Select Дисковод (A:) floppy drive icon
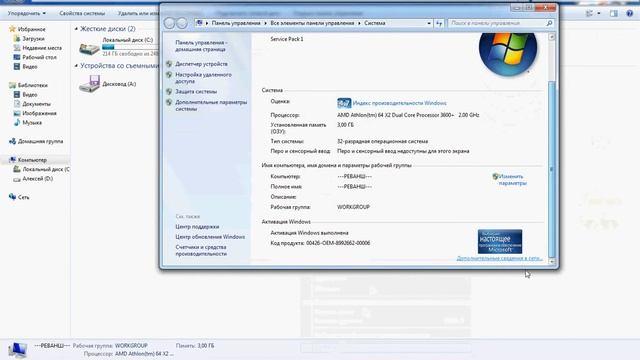 (x=89, y=84)
